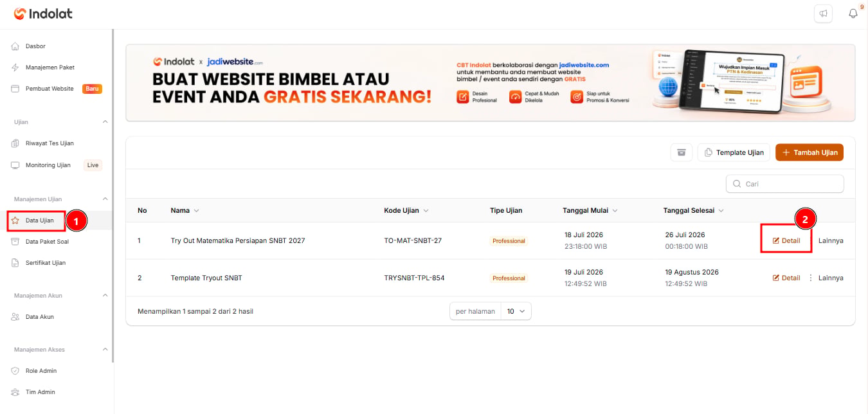Screen dimensions: 868x414
Task: Click Data Akun users icon
Action: pos(15,317)
